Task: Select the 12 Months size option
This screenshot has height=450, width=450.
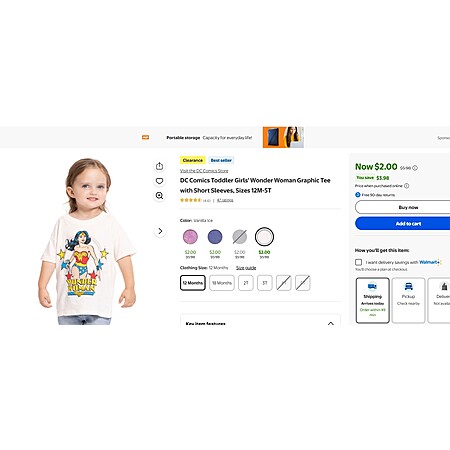Action: (x=193, y=283)
